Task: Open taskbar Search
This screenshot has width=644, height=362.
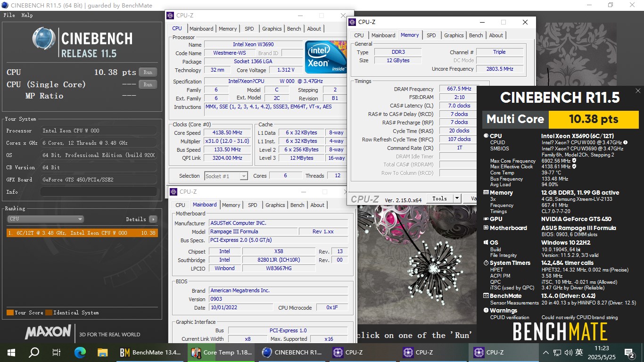Action: tap(34, 352)
